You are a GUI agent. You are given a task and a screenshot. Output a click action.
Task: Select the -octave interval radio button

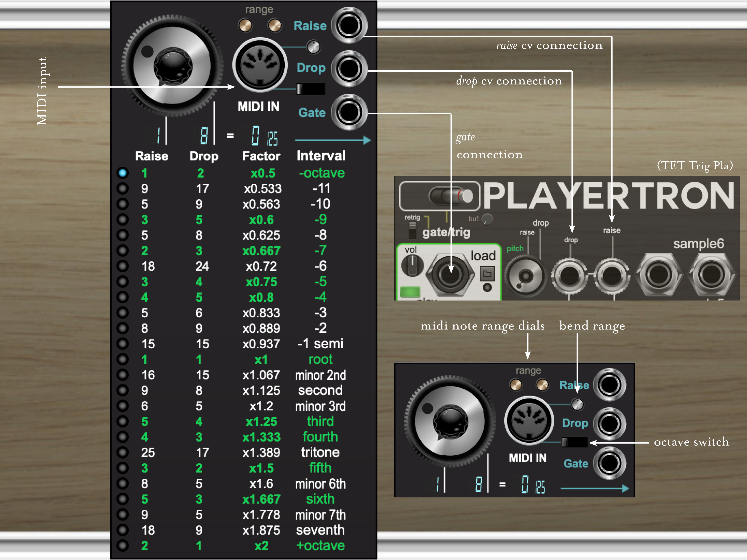coord(123,173)
